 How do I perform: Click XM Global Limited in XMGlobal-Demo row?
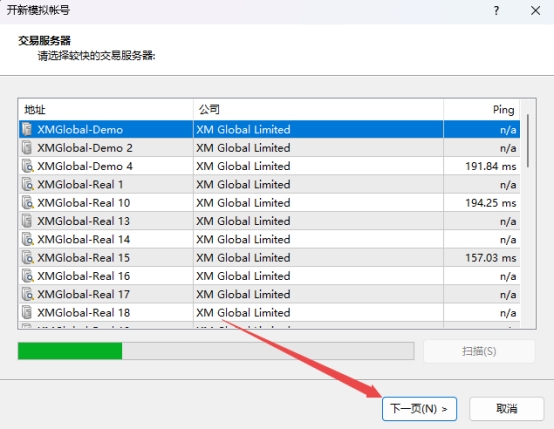[x=243, y=130]
